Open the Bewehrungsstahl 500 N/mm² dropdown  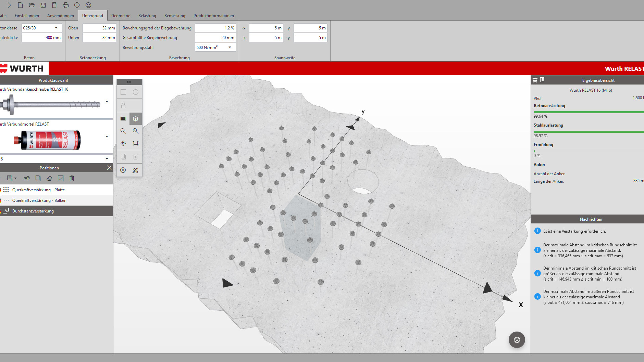[x=215, y=47]
